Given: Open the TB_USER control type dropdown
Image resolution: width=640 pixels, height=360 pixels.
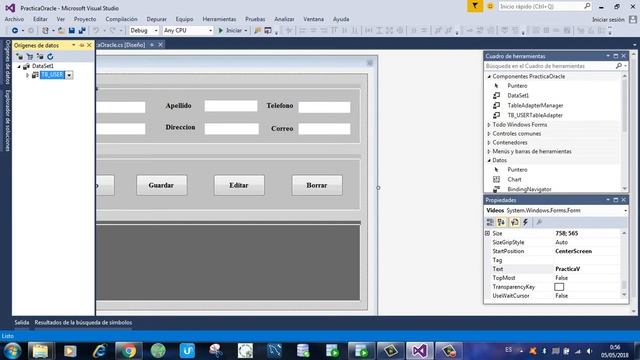Looking at the screenshot, I should tap(69, 75).
